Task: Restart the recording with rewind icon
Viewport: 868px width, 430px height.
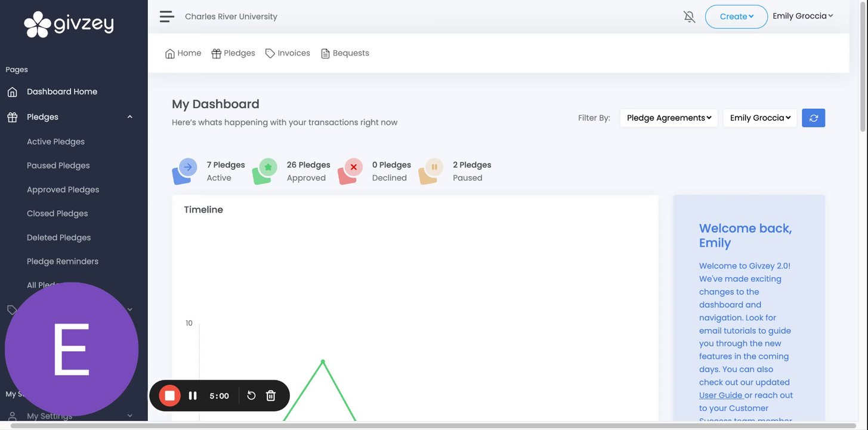Action: pos(251,395)
